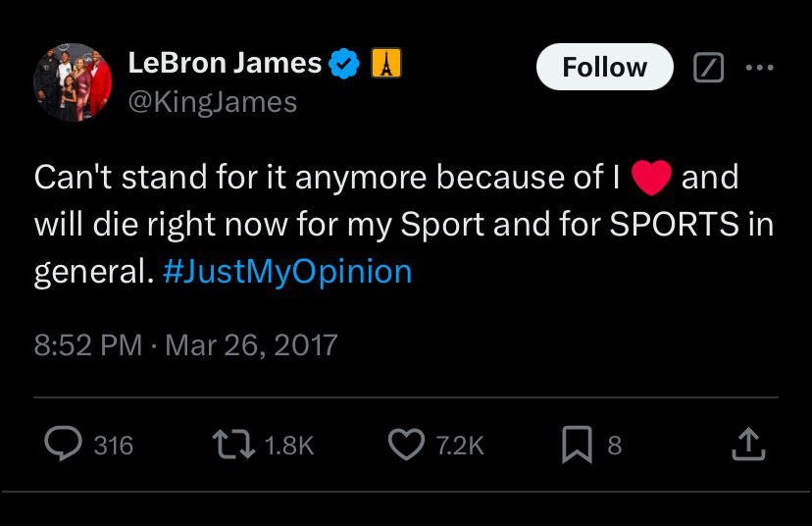Click the yellow affiliate badge icon
This screenshot has height=526, width=812.
[385, 65]
